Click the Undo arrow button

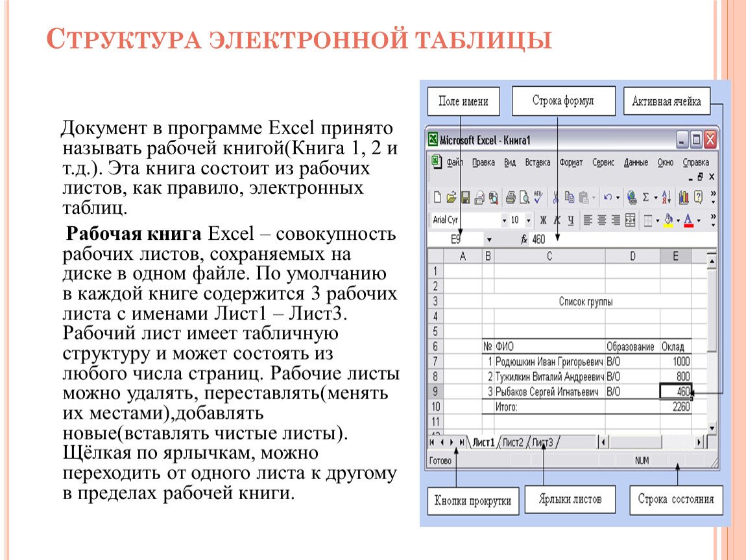[x=608, y=197]
